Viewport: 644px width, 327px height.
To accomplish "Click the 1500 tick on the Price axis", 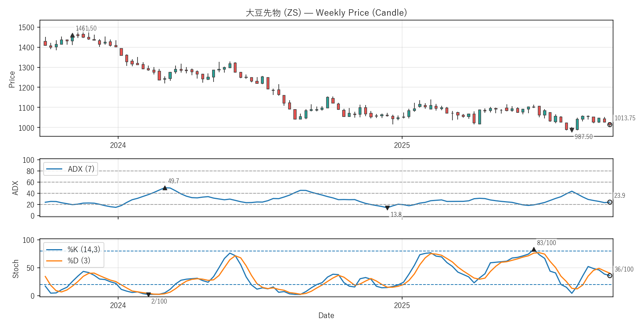I will click(26, 28).
